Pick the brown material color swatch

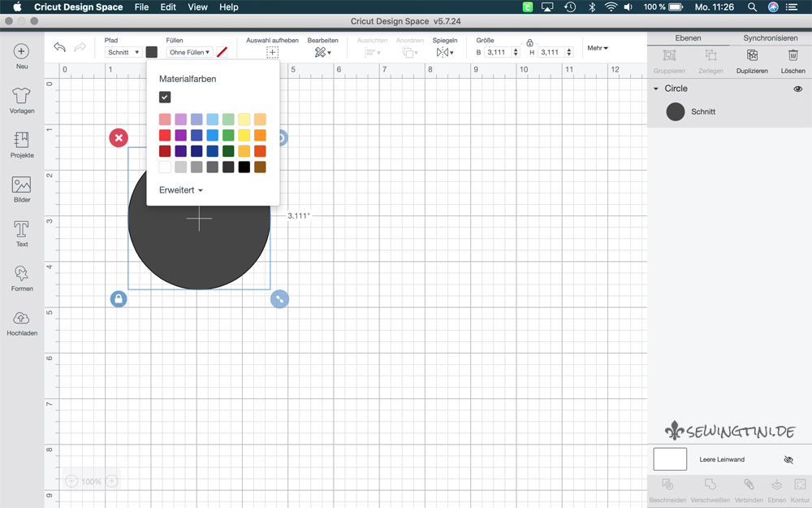click(260, 167)
